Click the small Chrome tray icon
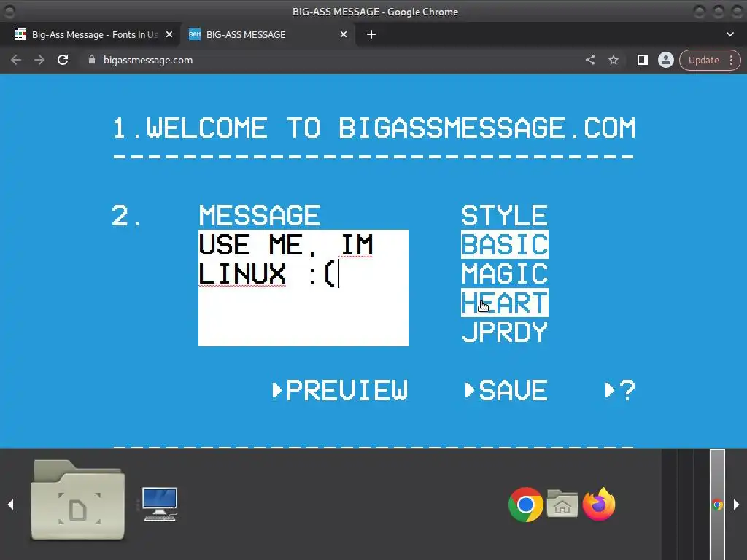This screenshot has width=747, height=560. [717, 505]
